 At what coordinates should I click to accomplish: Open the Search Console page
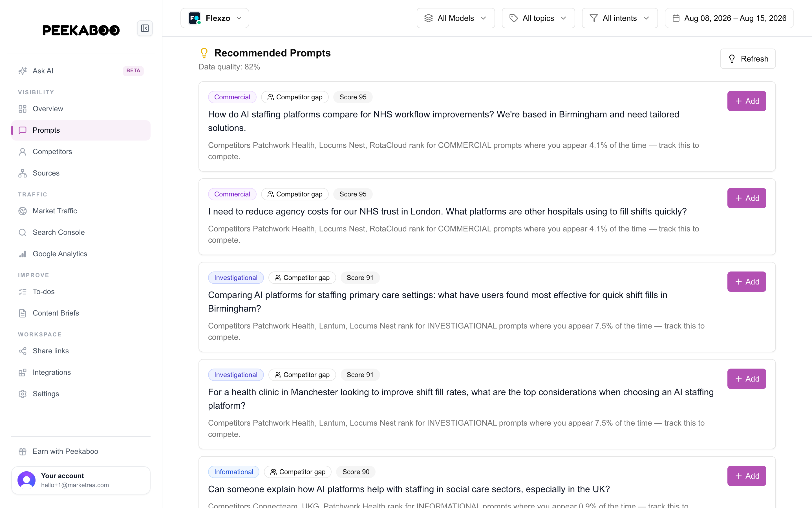coord(81,233)
